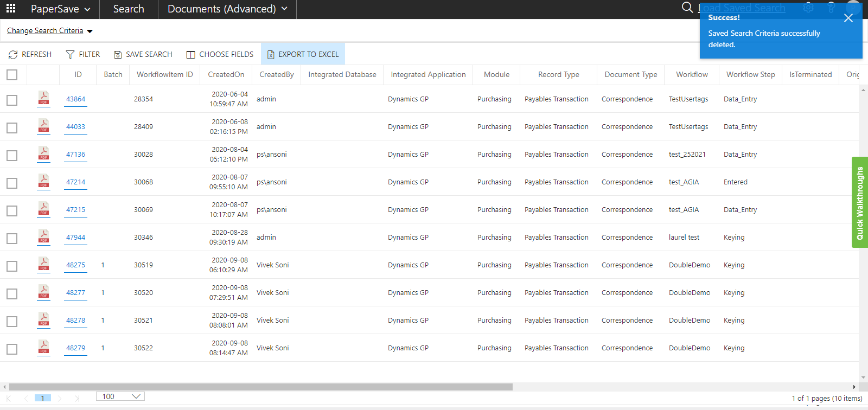
Task: Close the Success notification
Action: pyautogui.click(x=848, y=18)
